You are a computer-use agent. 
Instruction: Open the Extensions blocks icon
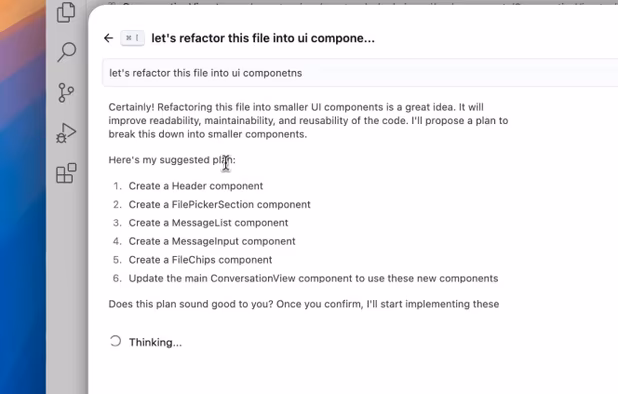click(66, 173)
